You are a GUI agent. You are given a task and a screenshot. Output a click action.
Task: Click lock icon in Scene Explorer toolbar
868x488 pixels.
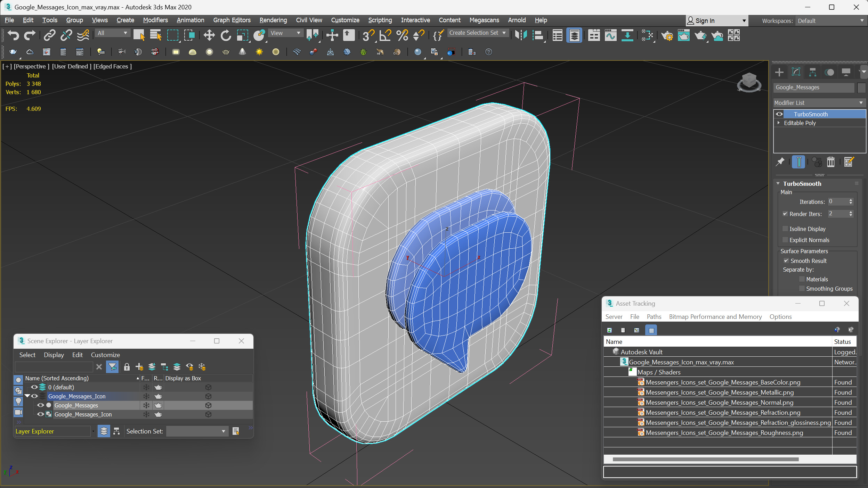coord(127,367)
